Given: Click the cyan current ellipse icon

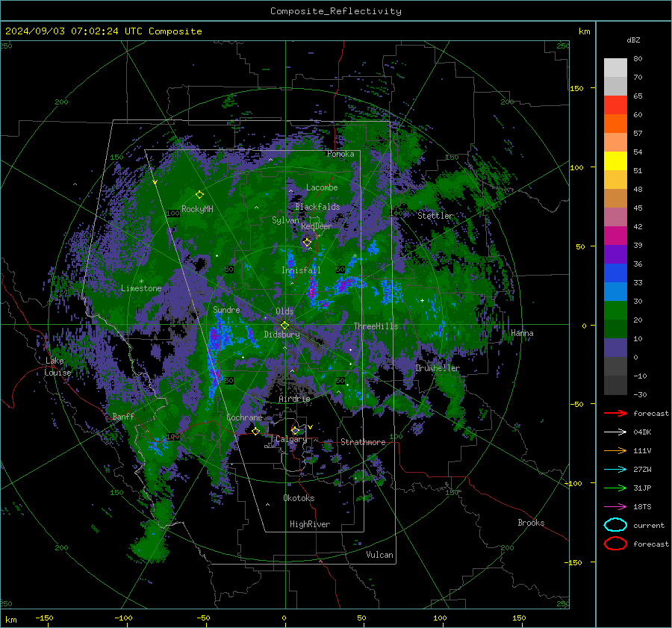Looking at the screenshot, I should (x=615, y=525).
